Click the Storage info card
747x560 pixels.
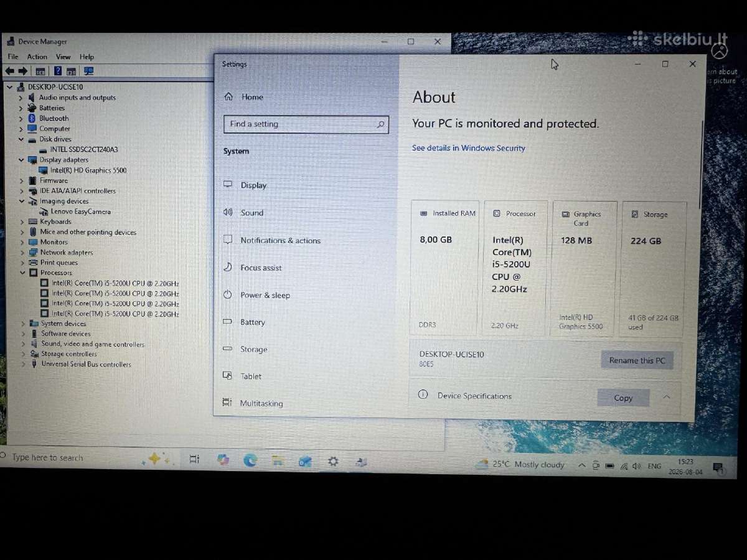pos(654,269)
